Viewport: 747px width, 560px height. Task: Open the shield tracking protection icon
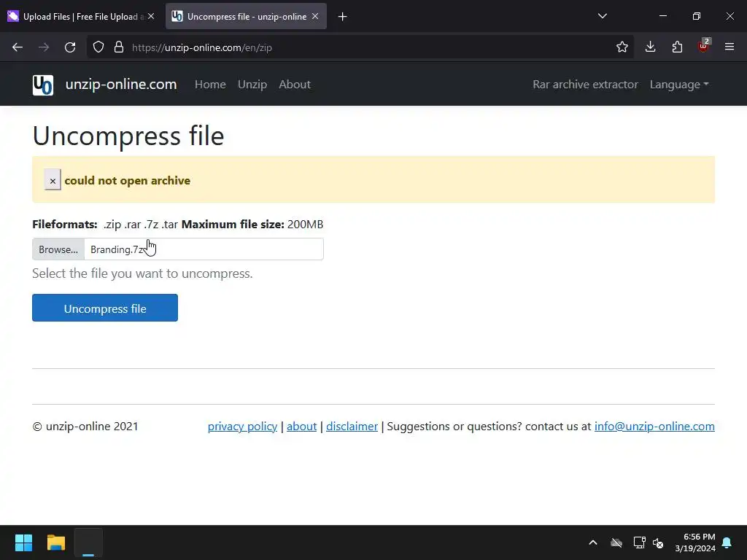(98, 47)
